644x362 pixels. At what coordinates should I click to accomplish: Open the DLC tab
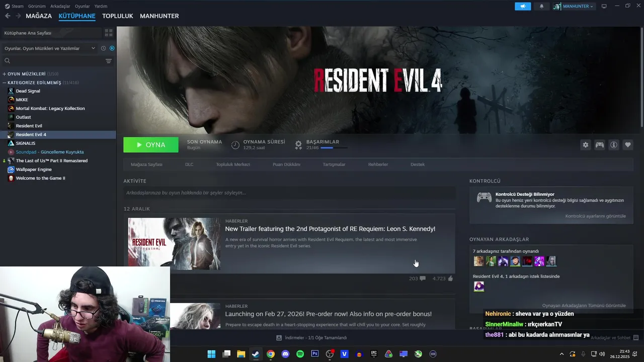click(x=189, y=164)
